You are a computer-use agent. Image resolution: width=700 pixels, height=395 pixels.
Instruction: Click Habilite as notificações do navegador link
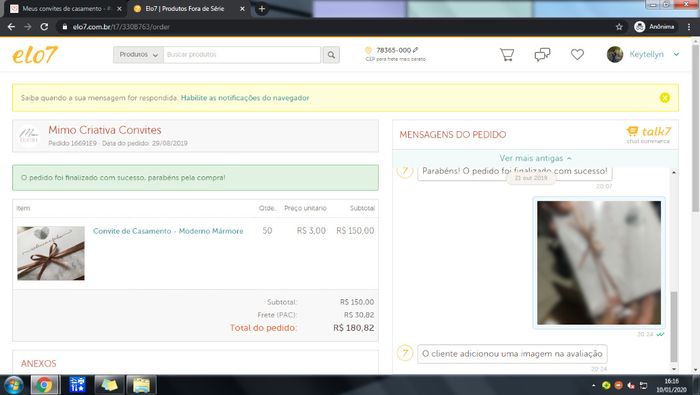pyautogui.click(x=245, y=98)
